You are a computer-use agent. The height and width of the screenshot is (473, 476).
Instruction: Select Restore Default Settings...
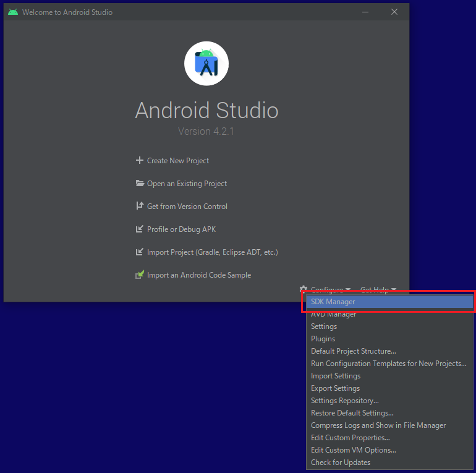(x=389, y=413)
